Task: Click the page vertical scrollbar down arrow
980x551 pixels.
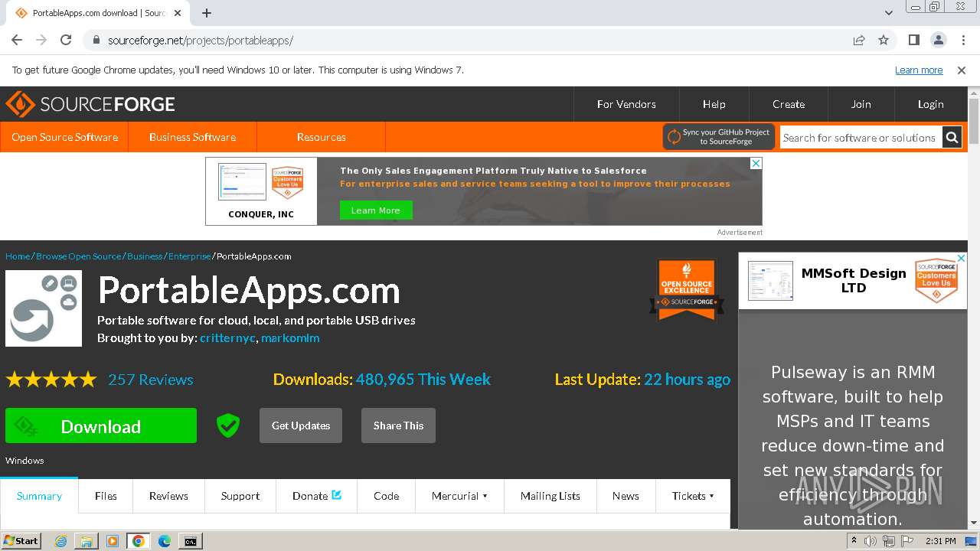Action: pyautogui.click(x=974, y=522)
